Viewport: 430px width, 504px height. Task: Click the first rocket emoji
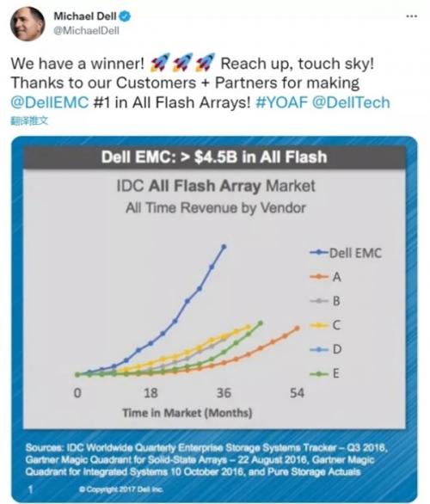point(159,63)
